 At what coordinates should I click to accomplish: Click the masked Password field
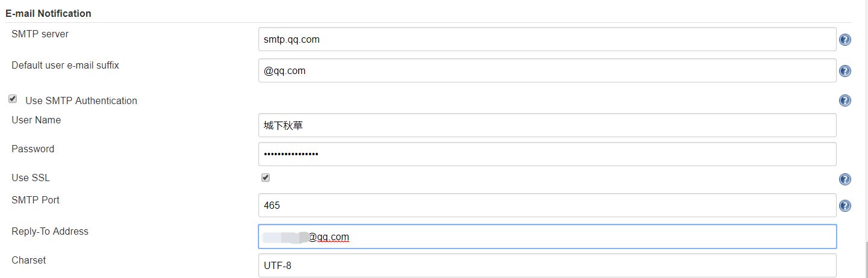[547, 154]
